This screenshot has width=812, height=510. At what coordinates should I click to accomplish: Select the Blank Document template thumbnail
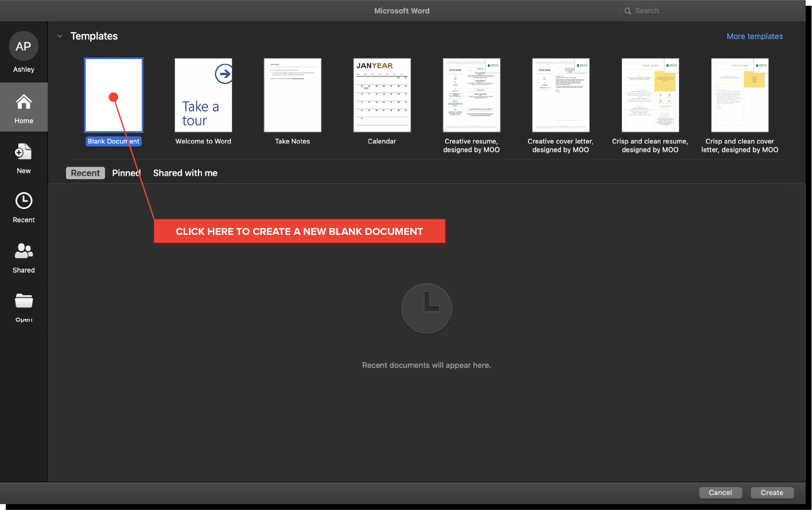pyautogui.click(x=114, y=95)
